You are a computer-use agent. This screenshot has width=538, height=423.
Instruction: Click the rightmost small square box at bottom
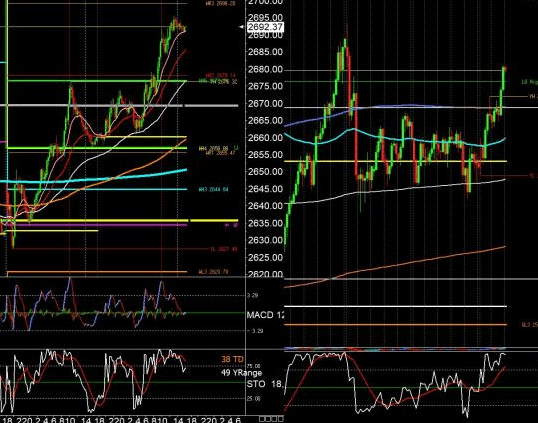coord(281,419)
